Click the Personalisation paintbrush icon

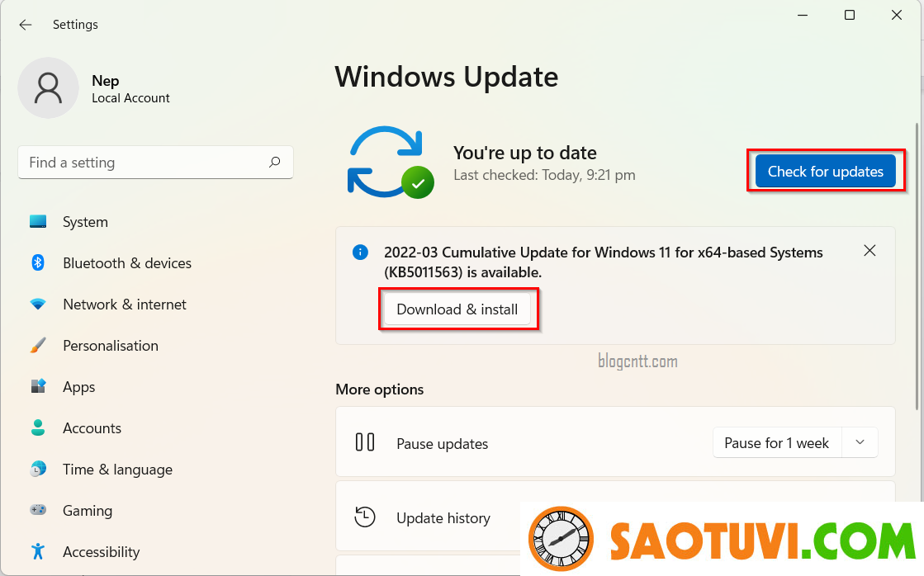click(x=38, y=346)
